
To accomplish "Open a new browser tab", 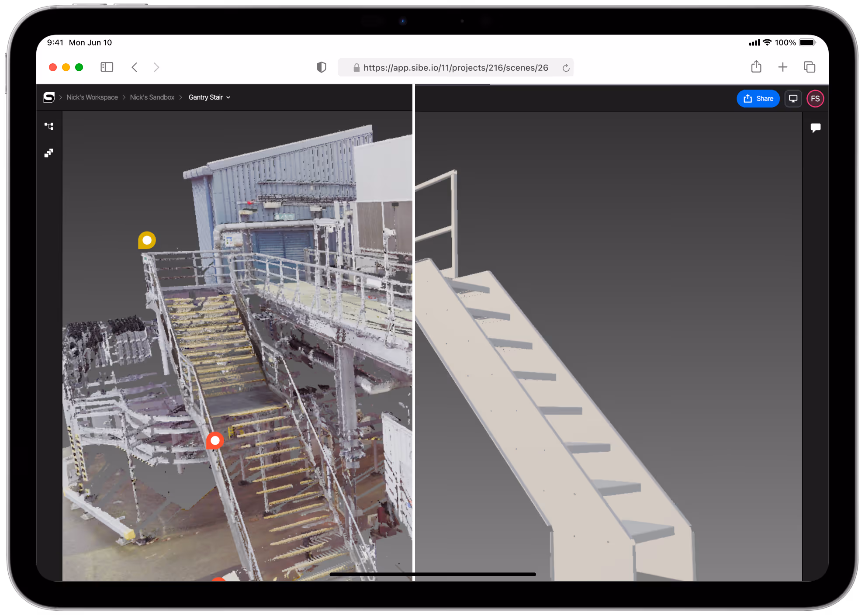I will 783,67.
